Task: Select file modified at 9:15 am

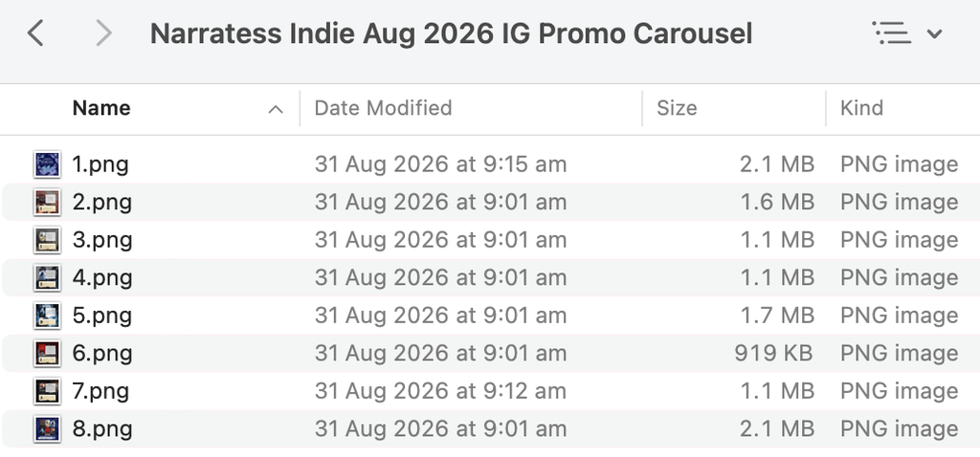Action: point(490,164)
